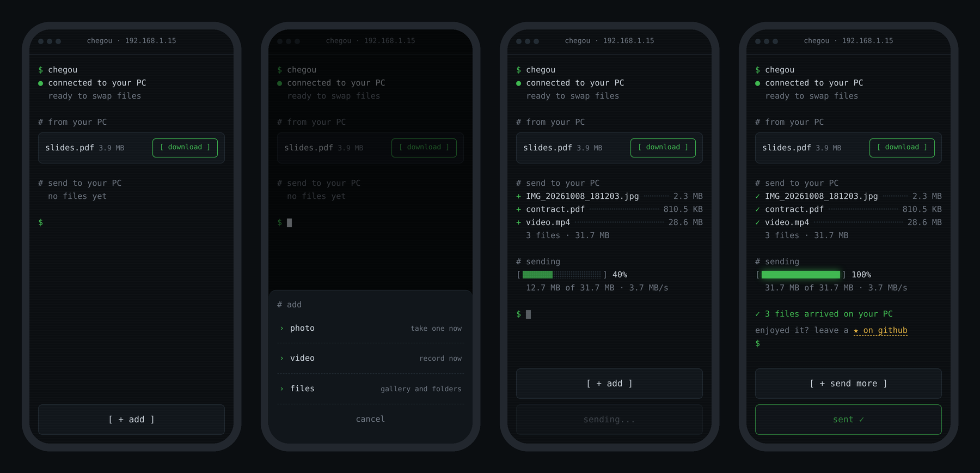The height and width of the screenshot is (473, 980).
Task: Click the '810.5 KB' size on the 100% screen
Action: click(922, 209)
